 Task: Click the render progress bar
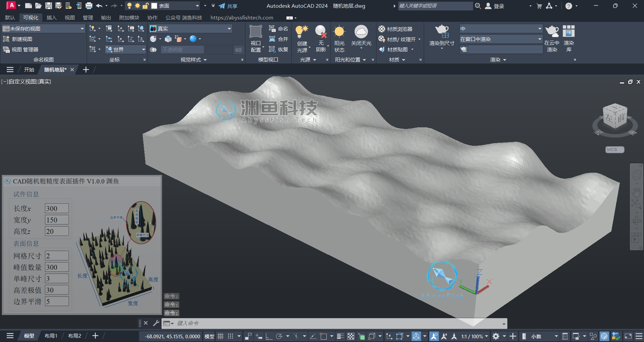[x=506, y=49]
